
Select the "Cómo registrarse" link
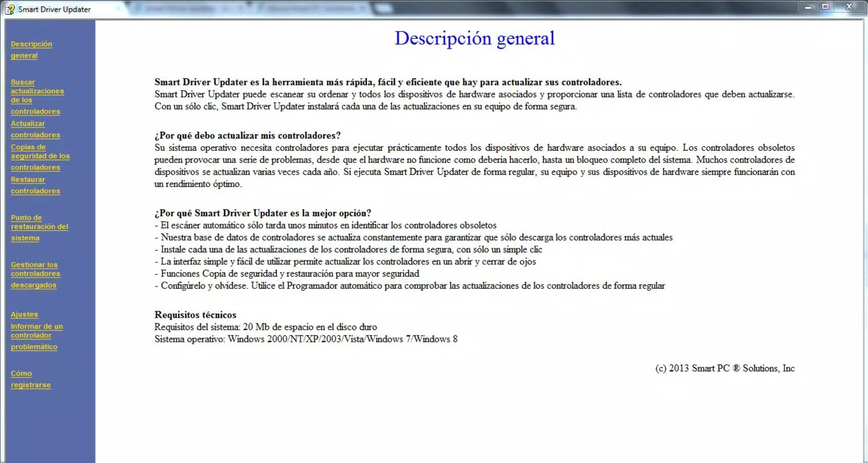click(x=31, y=379)
